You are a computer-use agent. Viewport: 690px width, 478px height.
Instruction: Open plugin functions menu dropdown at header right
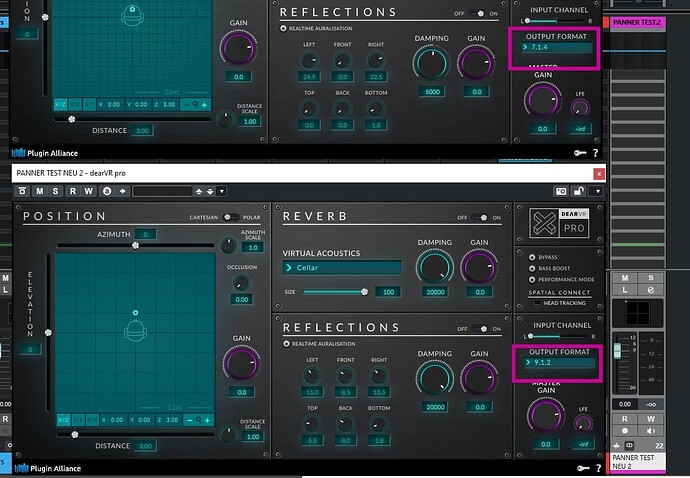coord(598,191)
